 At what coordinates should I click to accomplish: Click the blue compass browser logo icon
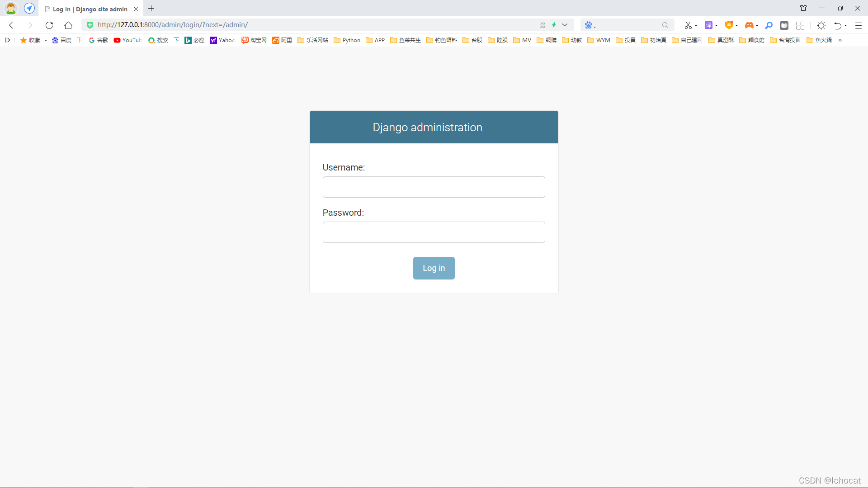pyautogui.click(x=29, y=8)
